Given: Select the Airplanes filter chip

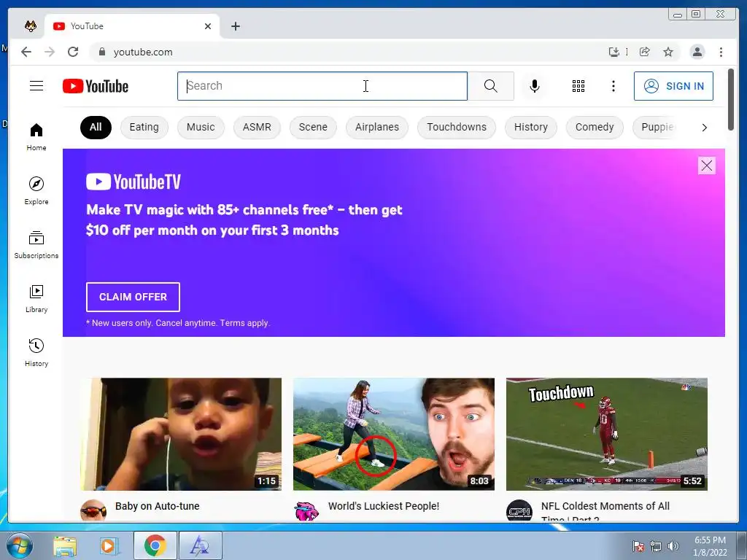Looking at the screenshot, I should coord(377,127).
